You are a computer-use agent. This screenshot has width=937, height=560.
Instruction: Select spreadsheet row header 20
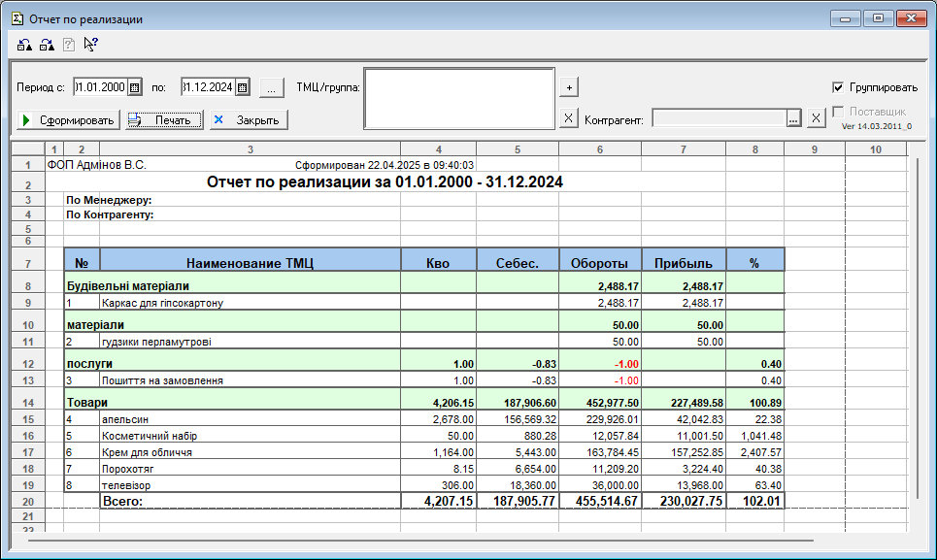[x=28, y=502]
